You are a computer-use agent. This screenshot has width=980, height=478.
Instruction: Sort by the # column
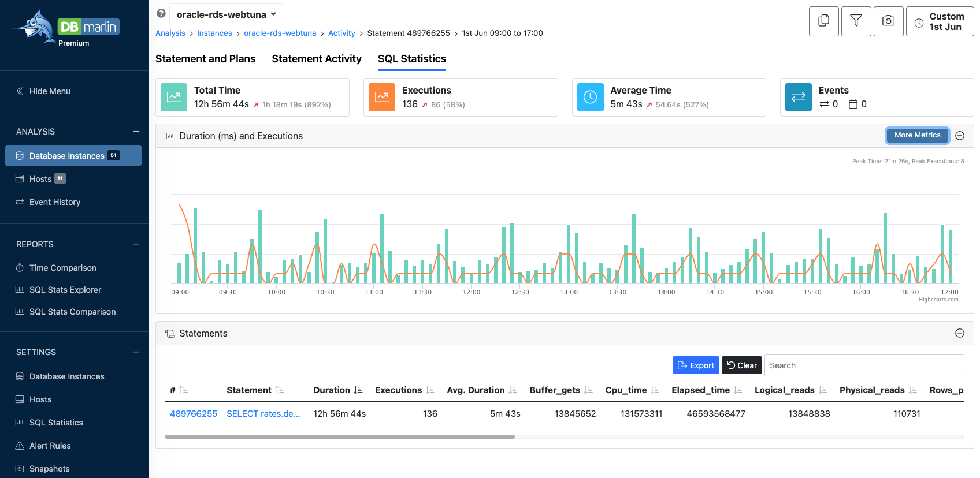(x=183, y=390)
